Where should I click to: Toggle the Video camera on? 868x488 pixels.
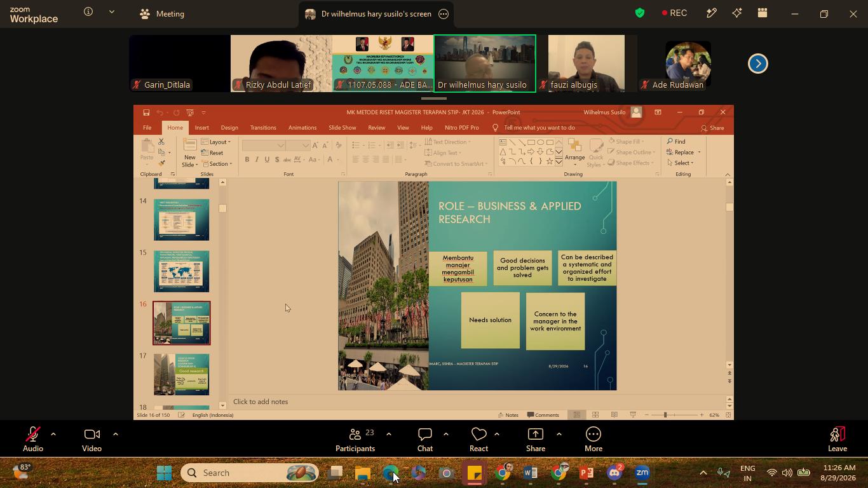coord(92,434)
